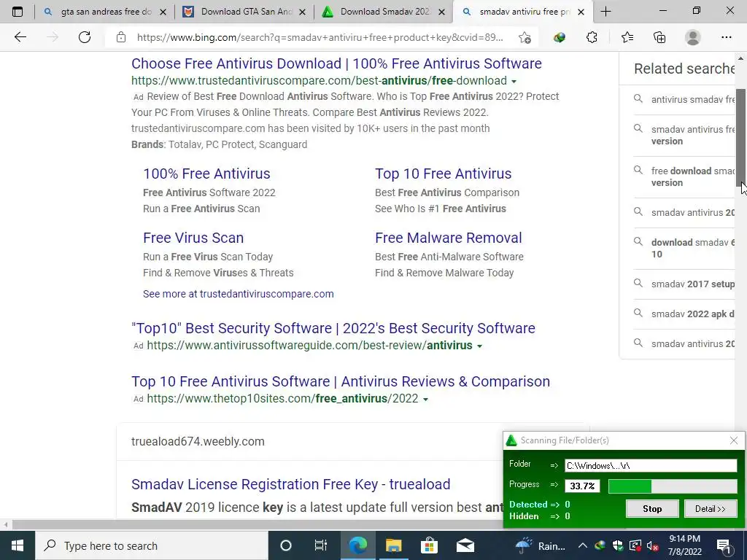Click the muted volume tray icon

tap(652, 545)
